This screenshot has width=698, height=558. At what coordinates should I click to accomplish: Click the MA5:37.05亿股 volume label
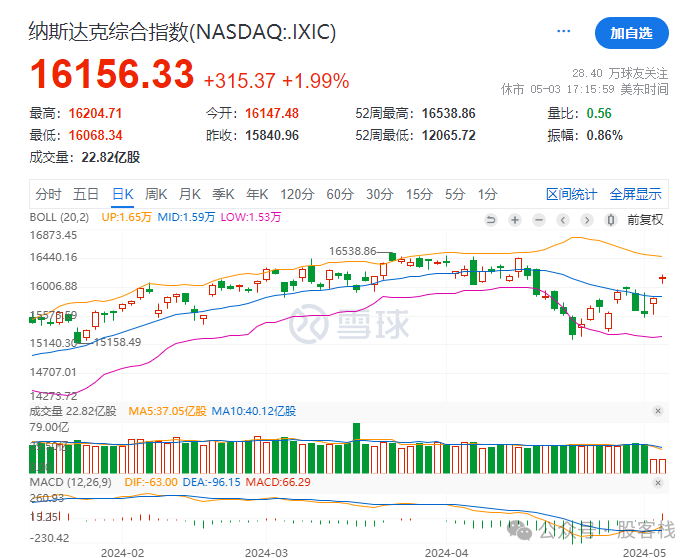pos(167,411)
